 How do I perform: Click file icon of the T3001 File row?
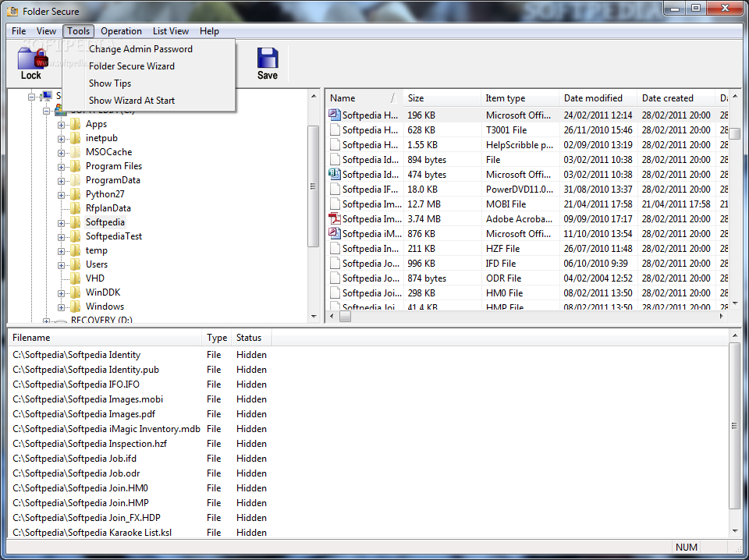tap(335, 129)
